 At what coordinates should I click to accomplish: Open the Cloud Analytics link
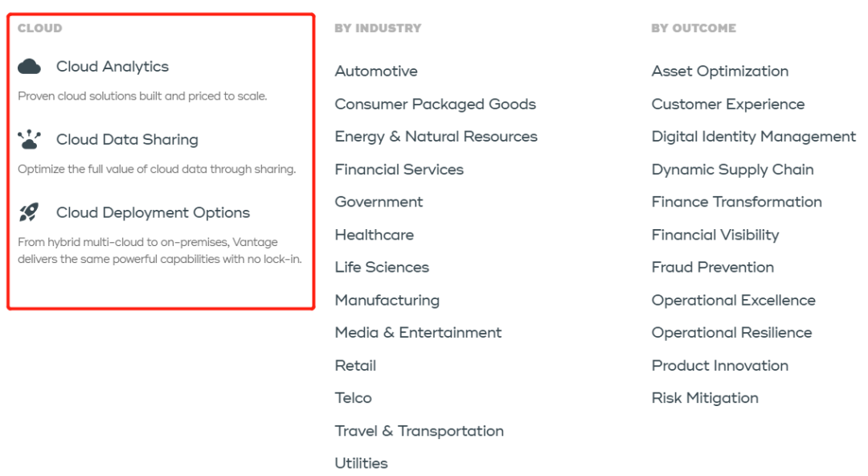coord(113,67)
